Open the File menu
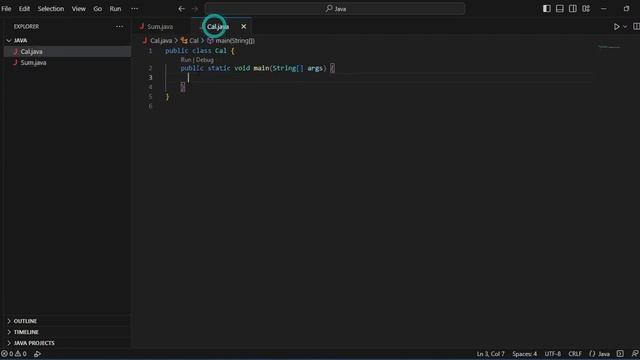This screenshot has width=640, height=360. 6,9
